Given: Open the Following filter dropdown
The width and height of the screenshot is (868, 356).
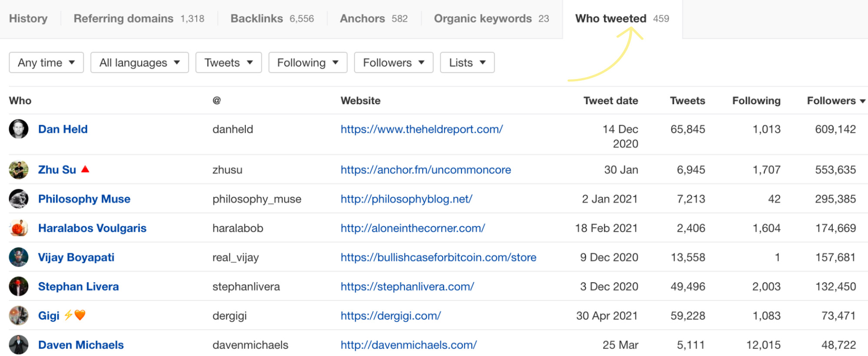Looking at the screenshot, I should (x=307, y=62).
